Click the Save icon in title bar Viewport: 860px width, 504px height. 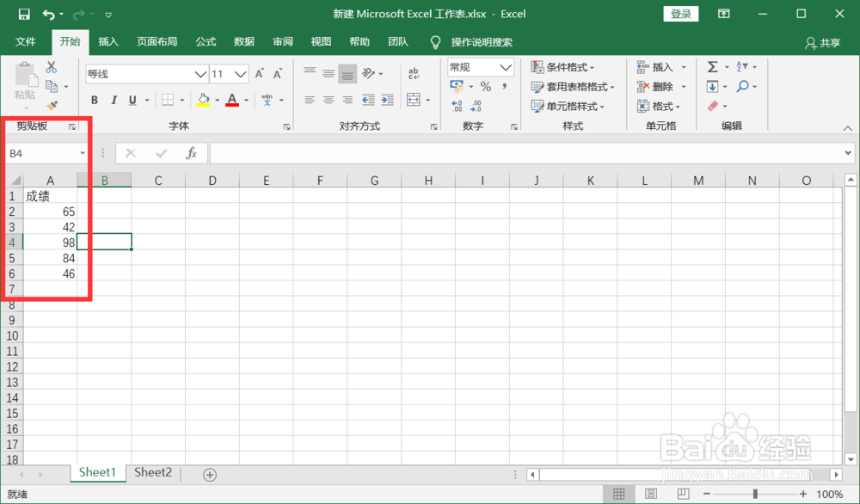point(23,15)
